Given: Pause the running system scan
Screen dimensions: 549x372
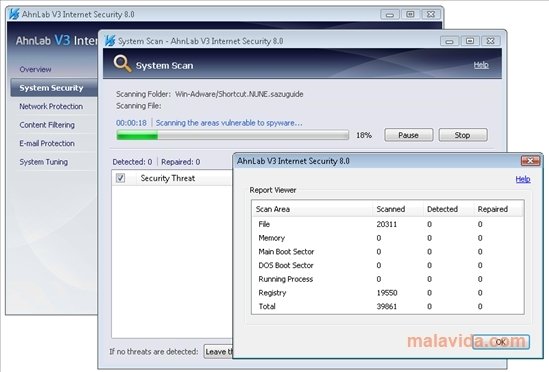Looking at the screenshot, I should (409, 135).
